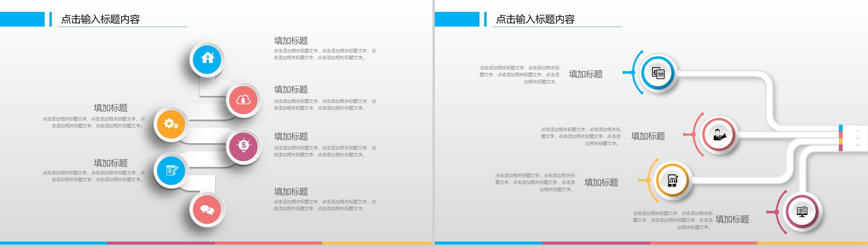Click 填加标题 heading next to businessman icon

pos(648,136)
